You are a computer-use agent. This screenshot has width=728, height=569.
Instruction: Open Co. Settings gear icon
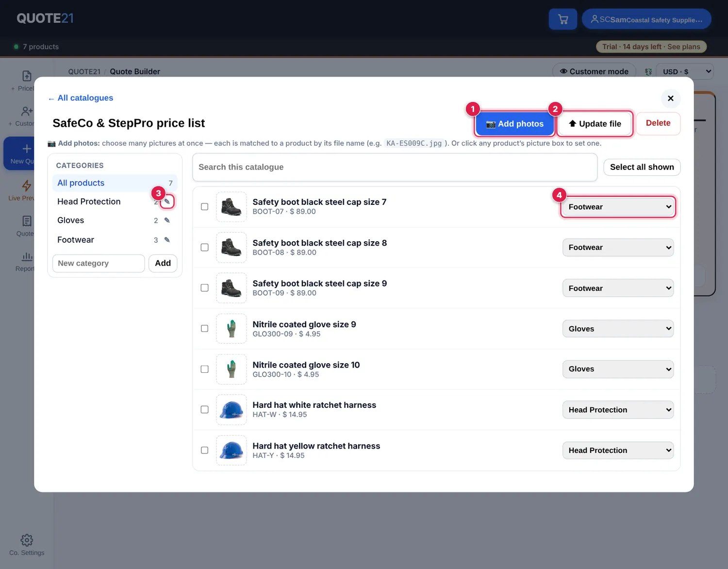(x=27, y=540)
